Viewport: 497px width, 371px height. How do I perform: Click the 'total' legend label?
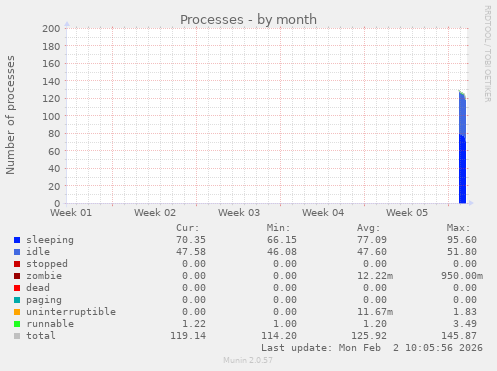point(41,336)
